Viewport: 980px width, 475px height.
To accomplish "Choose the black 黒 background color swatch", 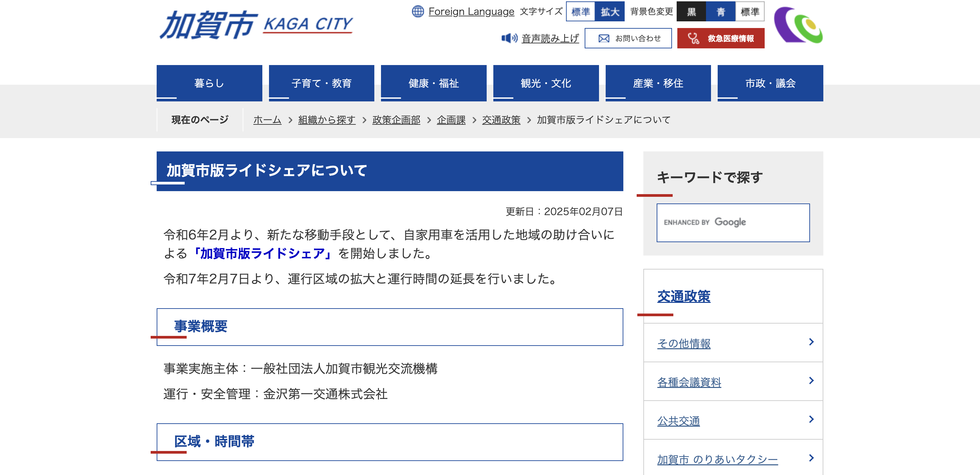I will 692,12.
